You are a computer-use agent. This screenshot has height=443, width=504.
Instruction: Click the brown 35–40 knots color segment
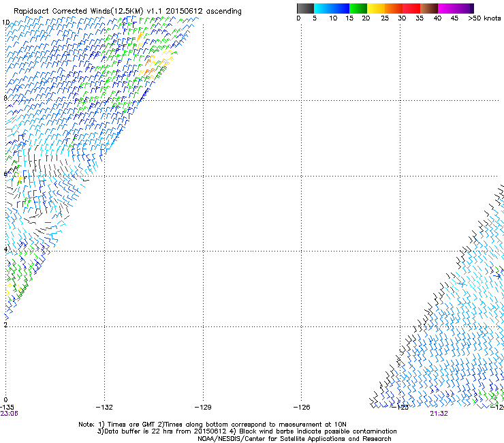429,8
